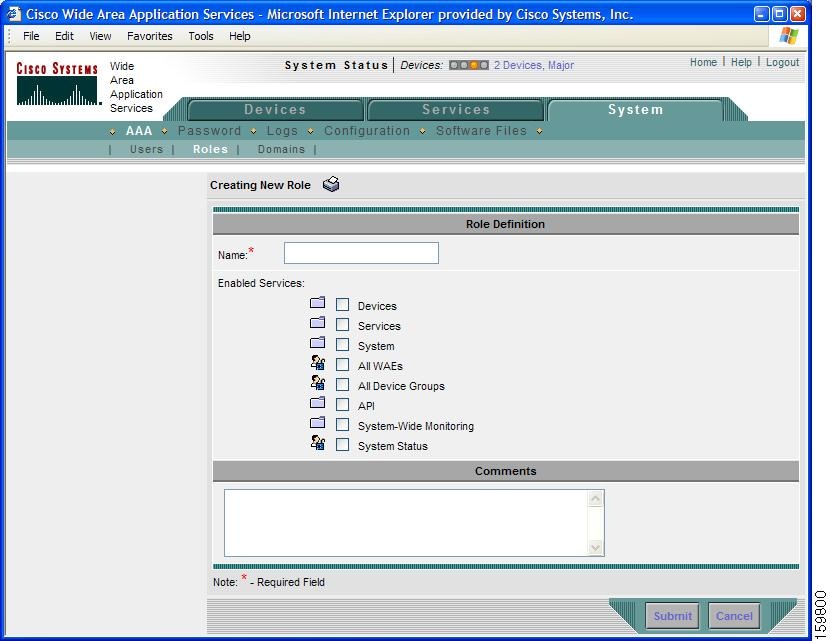Check the System Status checkbox
830x641 pixels.
pyautogui.click(x=342, y=445)
